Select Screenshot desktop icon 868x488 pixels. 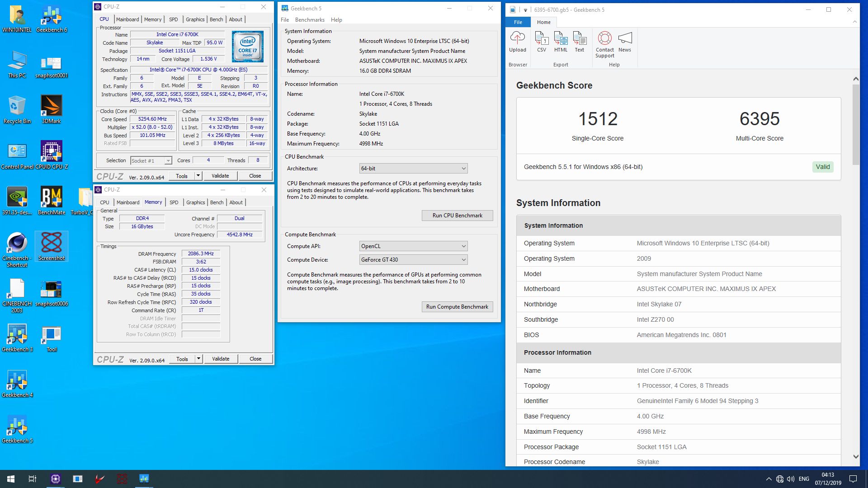point(52,247)
